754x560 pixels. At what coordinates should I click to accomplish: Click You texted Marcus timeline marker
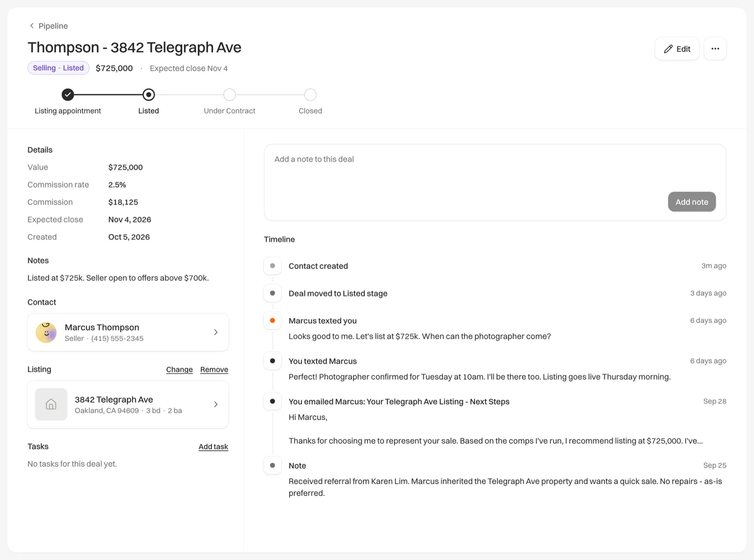[x=272, y=361]
